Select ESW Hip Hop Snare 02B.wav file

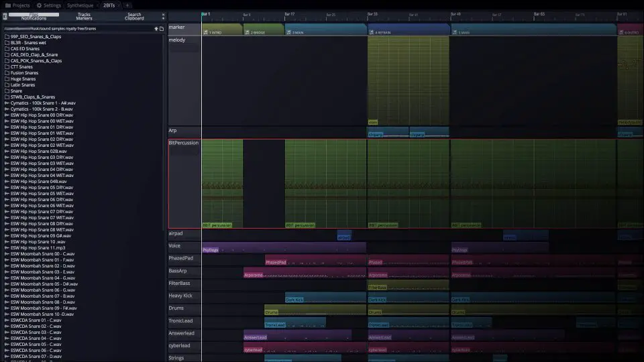click(x=39, y=151)
